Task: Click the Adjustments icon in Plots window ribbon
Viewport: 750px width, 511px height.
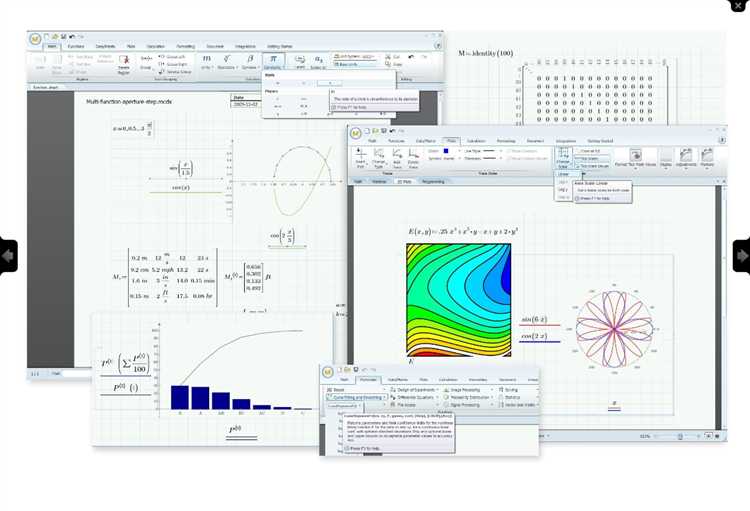Action: point(685,158)
